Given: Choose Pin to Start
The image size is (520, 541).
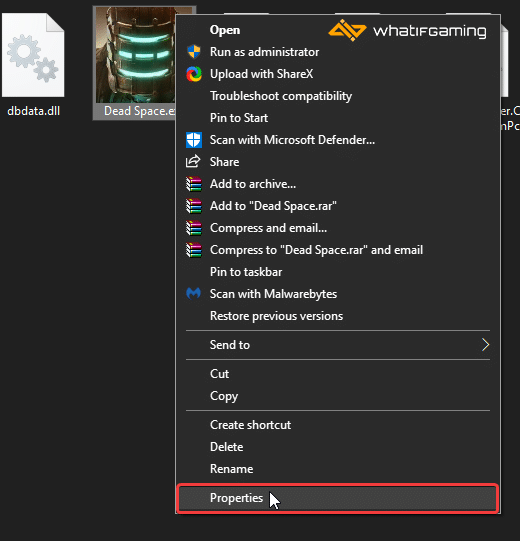Looking at the screenshot, I should (x=338, y=118).
